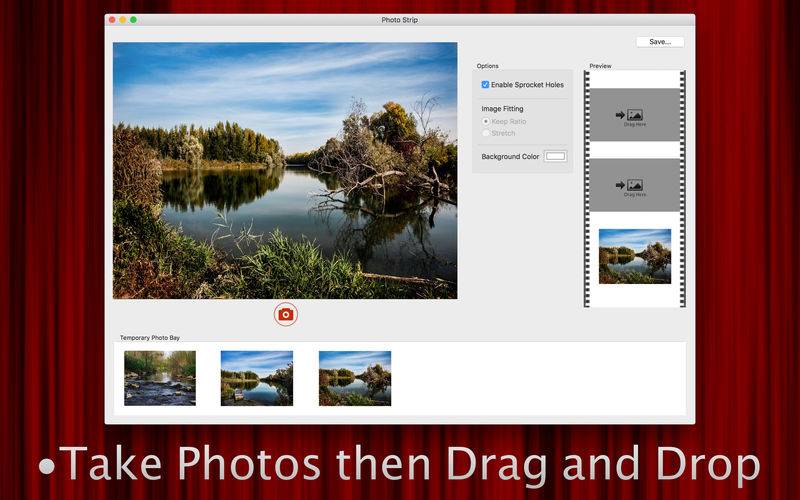
Task: Maximize window with green button
Action: point(133,20)
